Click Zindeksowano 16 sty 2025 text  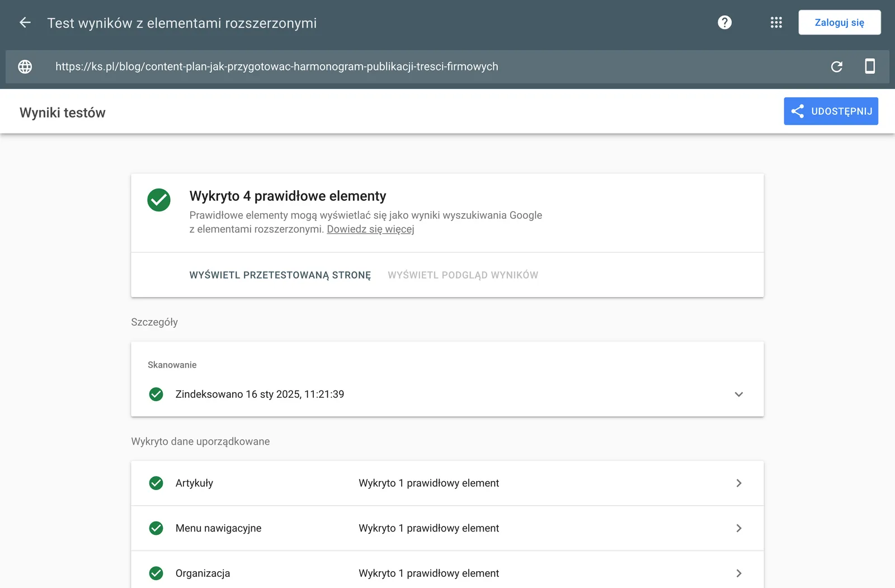coord(260,394)
